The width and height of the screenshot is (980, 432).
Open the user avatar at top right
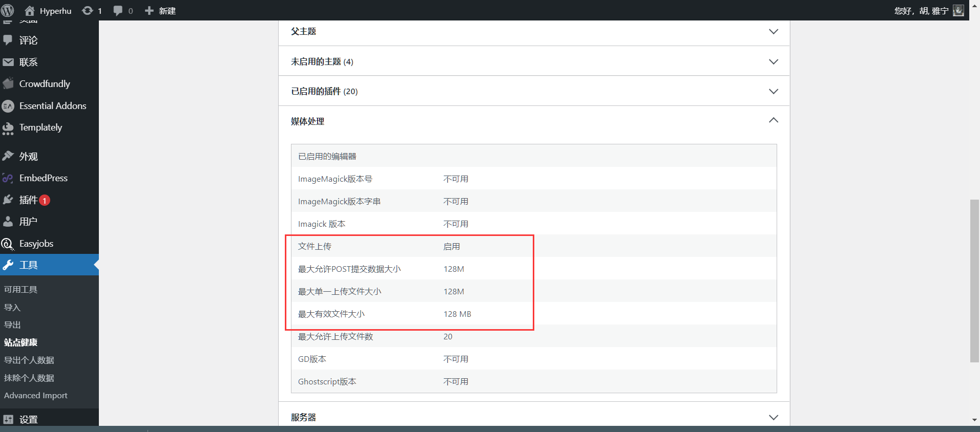tap(958, 10)
